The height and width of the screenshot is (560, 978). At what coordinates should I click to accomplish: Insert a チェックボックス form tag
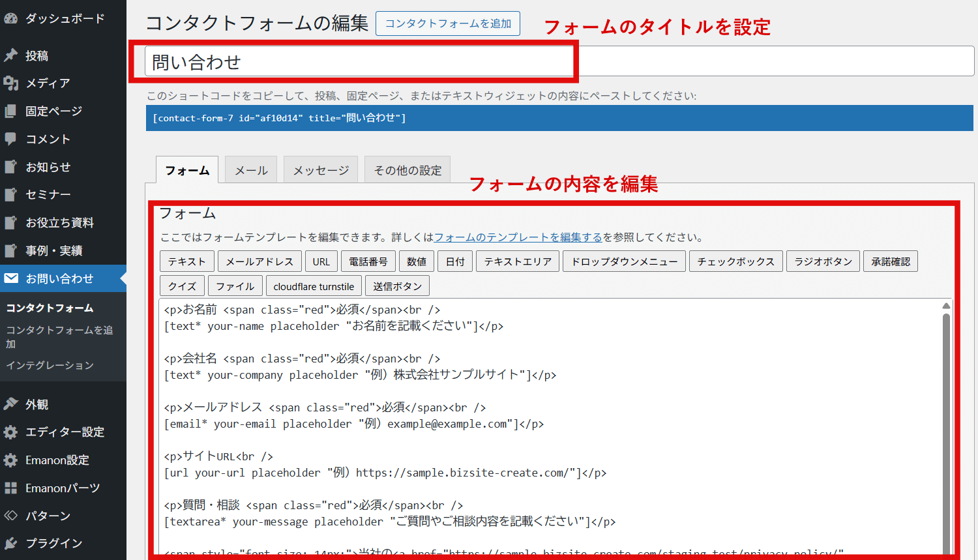click(735, 261)
